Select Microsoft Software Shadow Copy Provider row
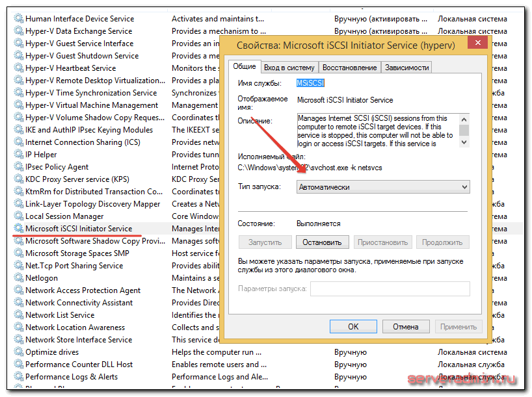The image size is (532, 397). 95,240
